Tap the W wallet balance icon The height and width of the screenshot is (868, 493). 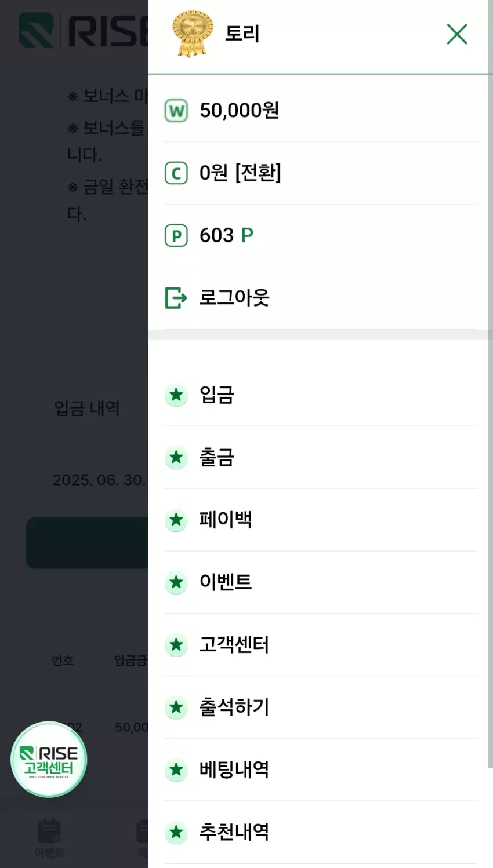click(176, 110)
